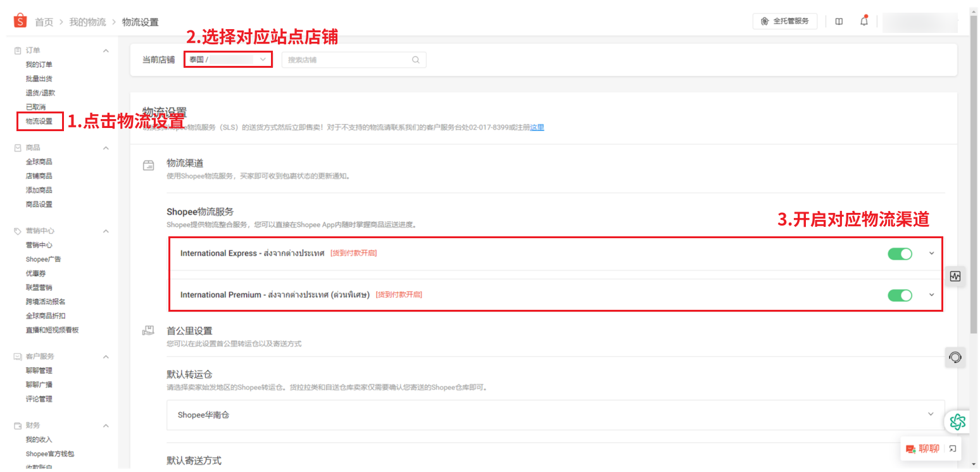Toggle off International Express channel
Screen dimensions: 980x472
(x=900, y=253)
